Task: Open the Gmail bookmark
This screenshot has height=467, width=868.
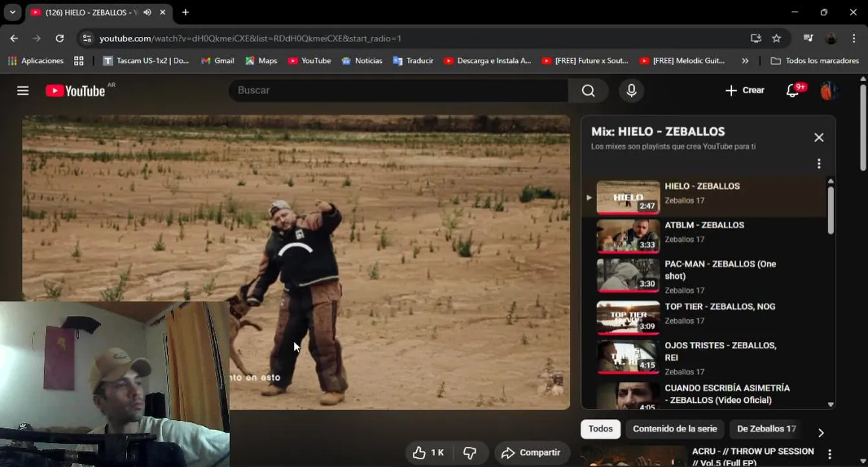Action: (x=217, y=60)
